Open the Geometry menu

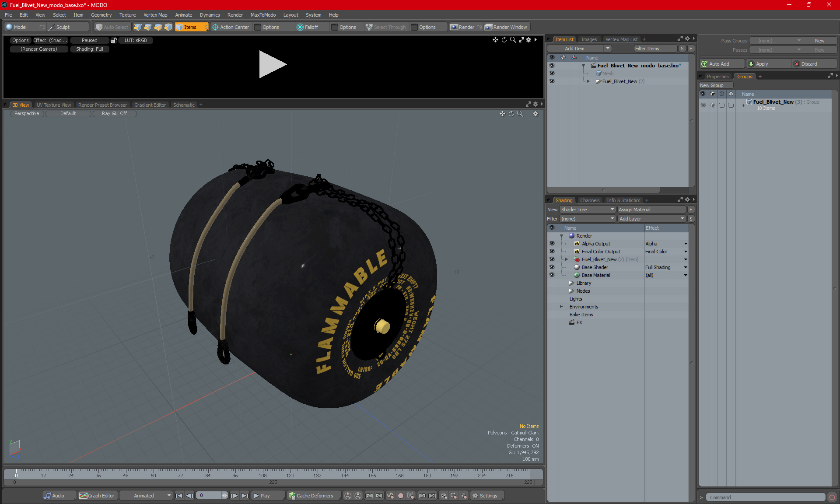click(x=101, y=15)
